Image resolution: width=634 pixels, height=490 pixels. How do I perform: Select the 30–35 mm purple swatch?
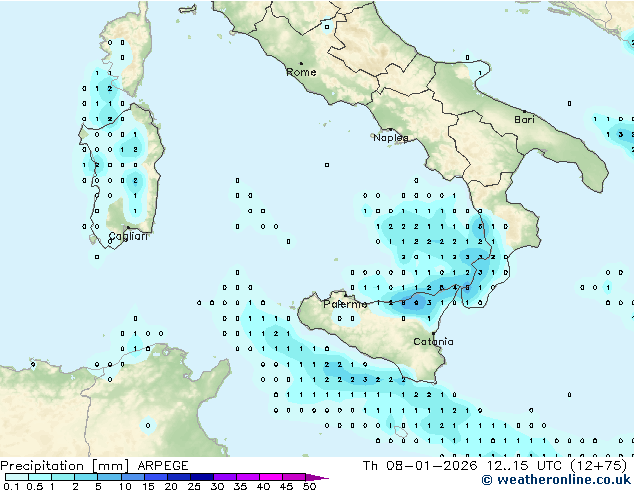tap(224, 477)
